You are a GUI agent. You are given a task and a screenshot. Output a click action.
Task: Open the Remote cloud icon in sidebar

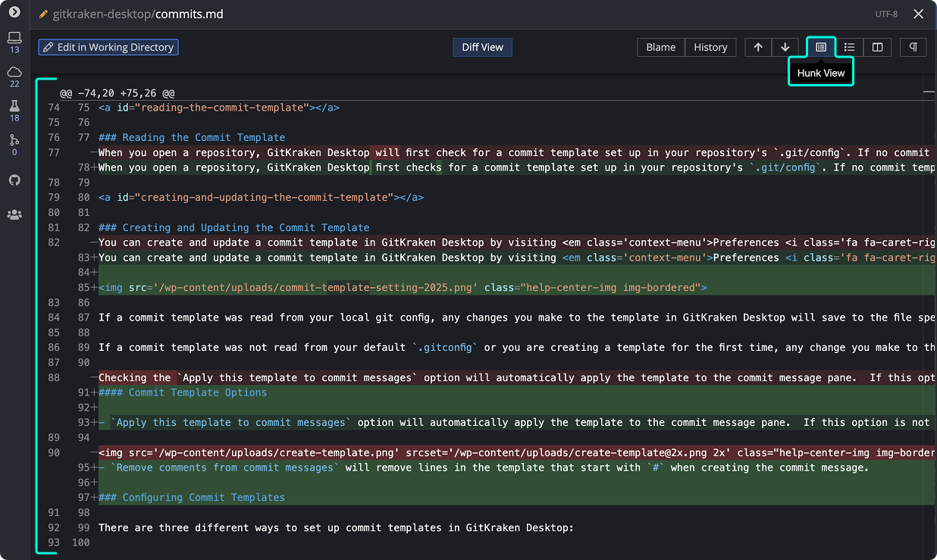pos(14,72)
